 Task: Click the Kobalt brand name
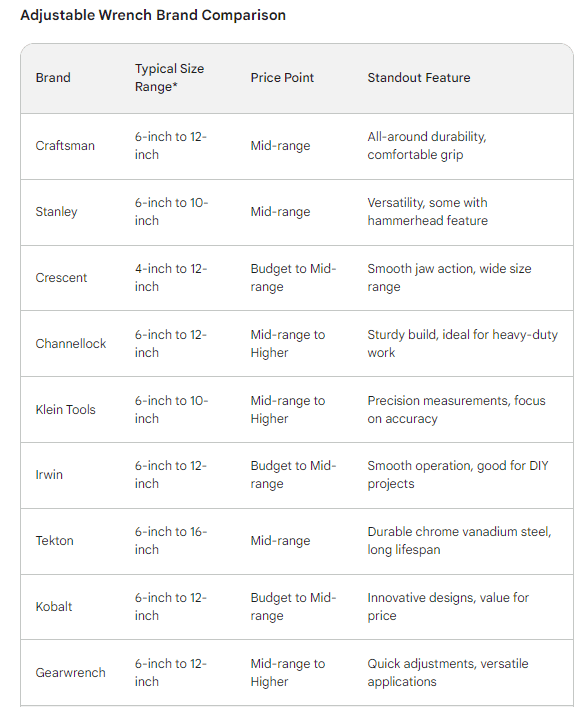pos(54,606)
